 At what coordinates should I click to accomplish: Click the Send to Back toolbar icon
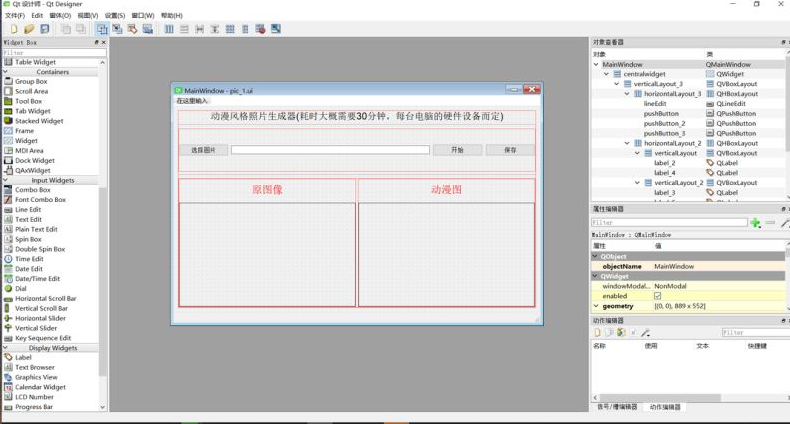(x=66, y=29)
